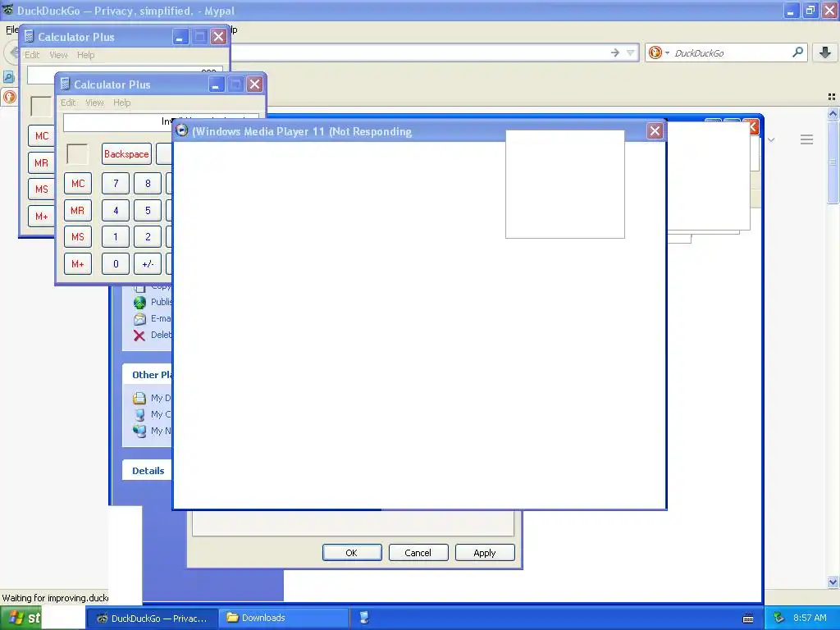
Task: Grab the vertical scrollbar thumb in Mypal
Action: click(833, 162)
